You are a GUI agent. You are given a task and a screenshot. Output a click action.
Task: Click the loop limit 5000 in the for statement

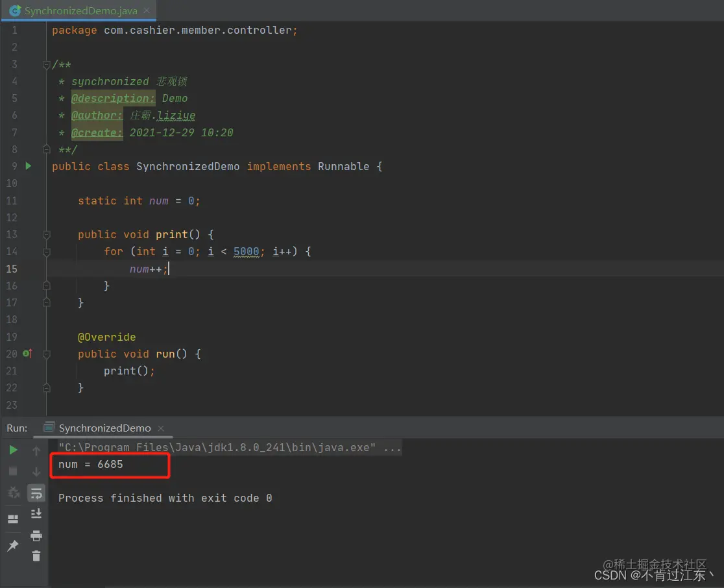(x=246, y=252)
